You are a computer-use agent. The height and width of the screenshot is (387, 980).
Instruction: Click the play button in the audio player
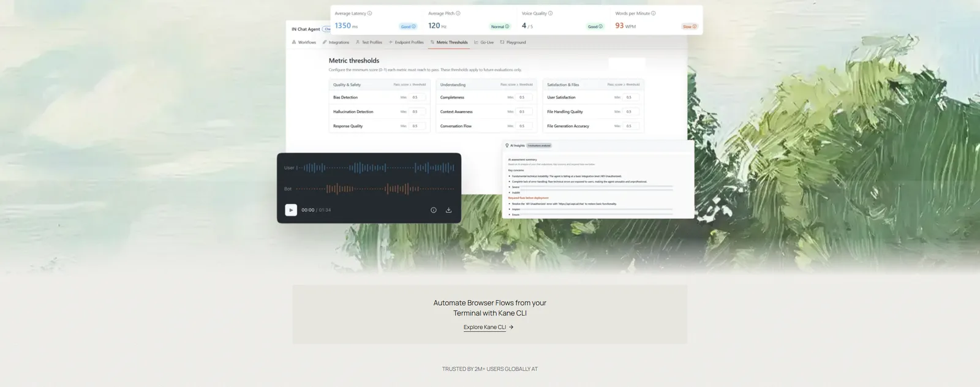[291, 210]
